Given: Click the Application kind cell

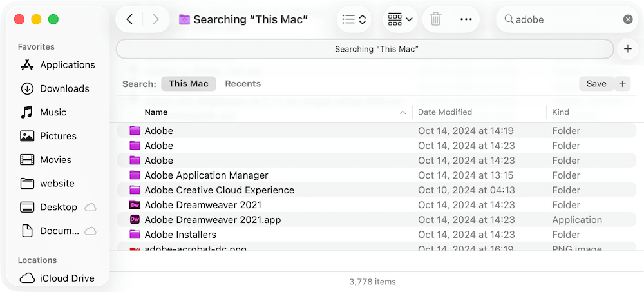Looking at the screenshot, I should (x=577, y=220).
